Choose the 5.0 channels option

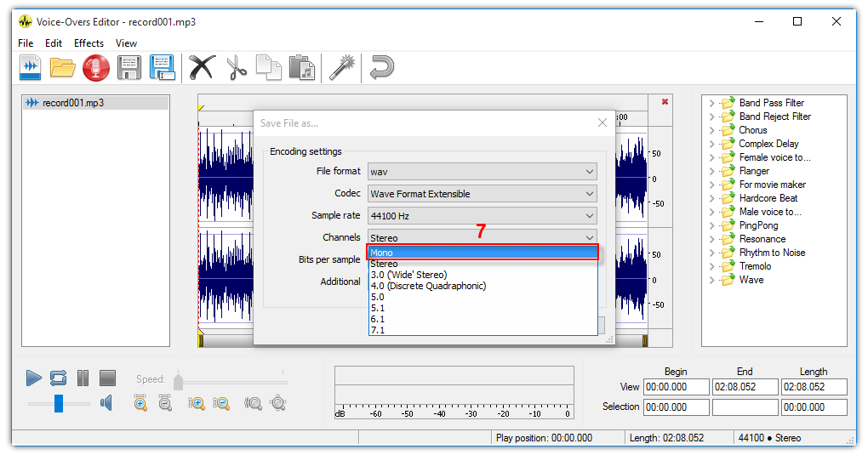pos(483,298)
